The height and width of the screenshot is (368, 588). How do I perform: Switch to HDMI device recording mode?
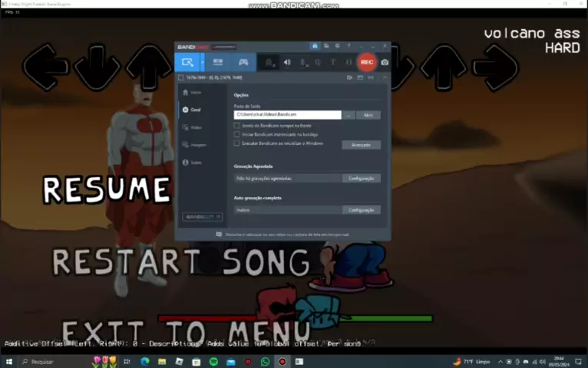[x=218, y=62]
